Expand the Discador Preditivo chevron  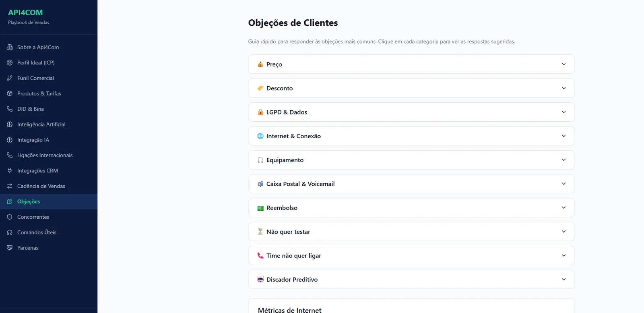point(563,279)
